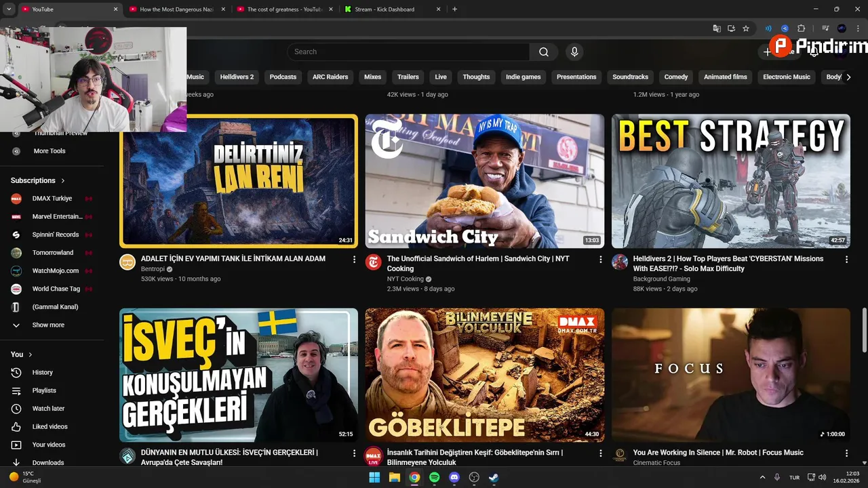Viewport: 868px width, 488px height.
Task: Switch to How the Most Dangerous Nazi tab
Action: tap(177, 9)
